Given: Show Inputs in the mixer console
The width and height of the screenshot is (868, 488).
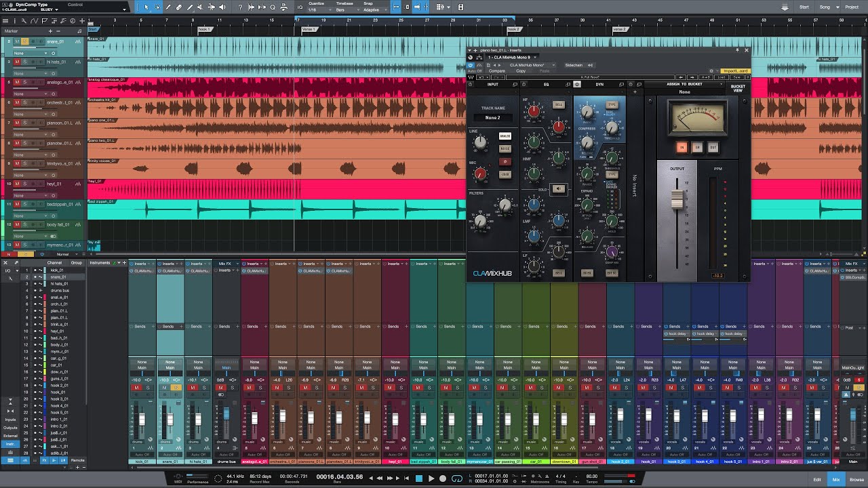Looking at the screenshot, I should click(10, 420).
